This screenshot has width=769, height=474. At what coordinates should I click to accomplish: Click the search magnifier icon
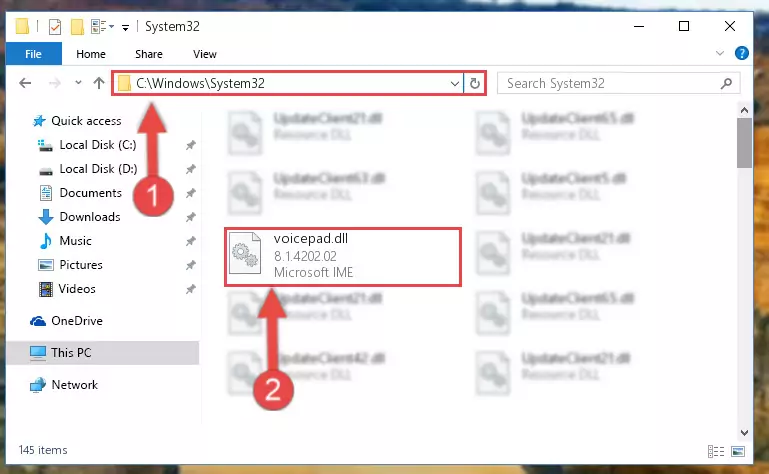click(x=726, y=83)
